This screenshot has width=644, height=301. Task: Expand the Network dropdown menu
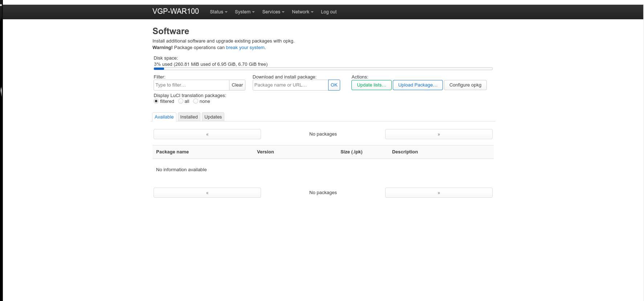tap(302, 12)
